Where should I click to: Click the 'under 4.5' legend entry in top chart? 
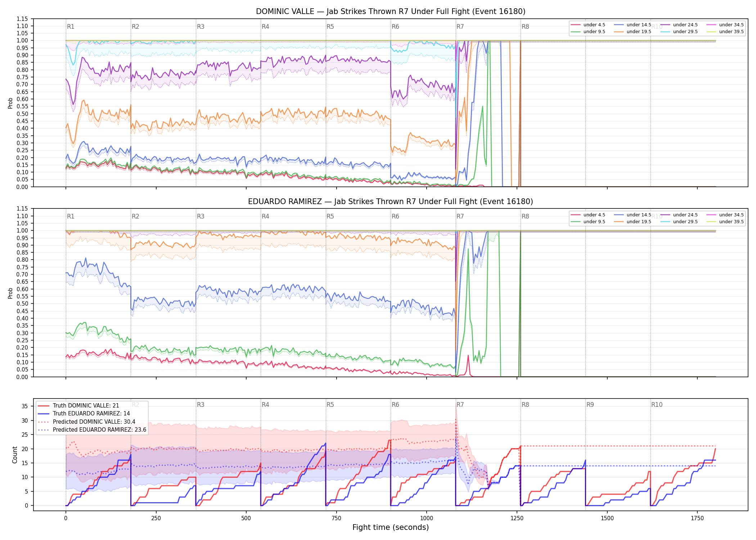coord(588,25)
